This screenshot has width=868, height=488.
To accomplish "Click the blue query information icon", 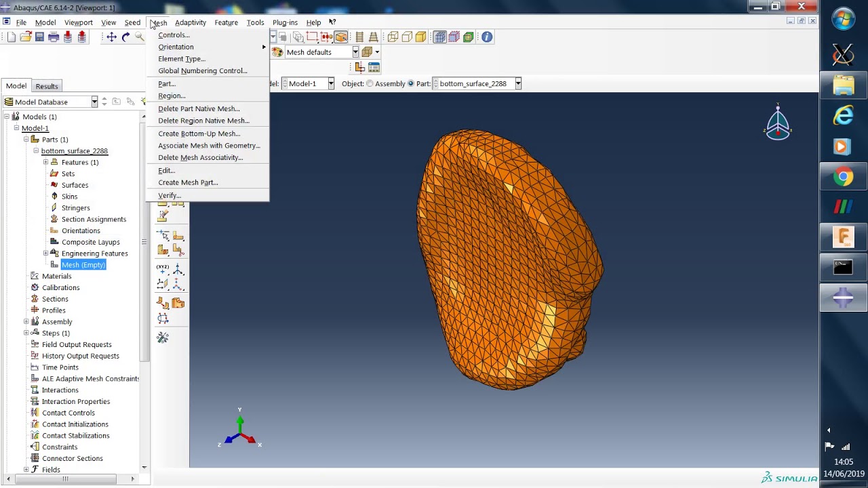I will [487, 37].
